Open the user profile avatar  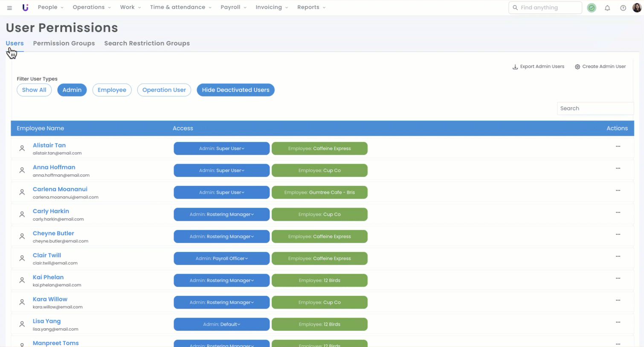(637, 8)
